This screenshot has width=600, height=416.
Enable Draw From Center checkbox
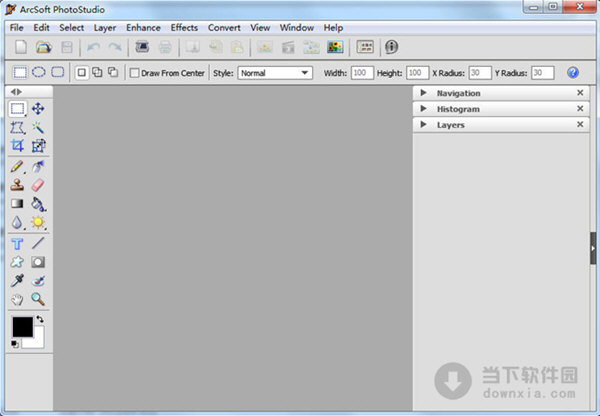tap(134, 73)
